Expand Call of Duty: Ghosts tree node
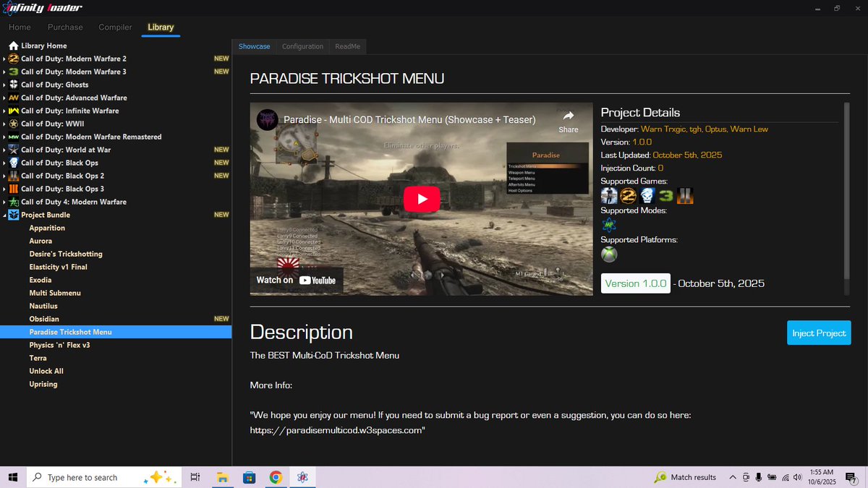 [4, 85]
